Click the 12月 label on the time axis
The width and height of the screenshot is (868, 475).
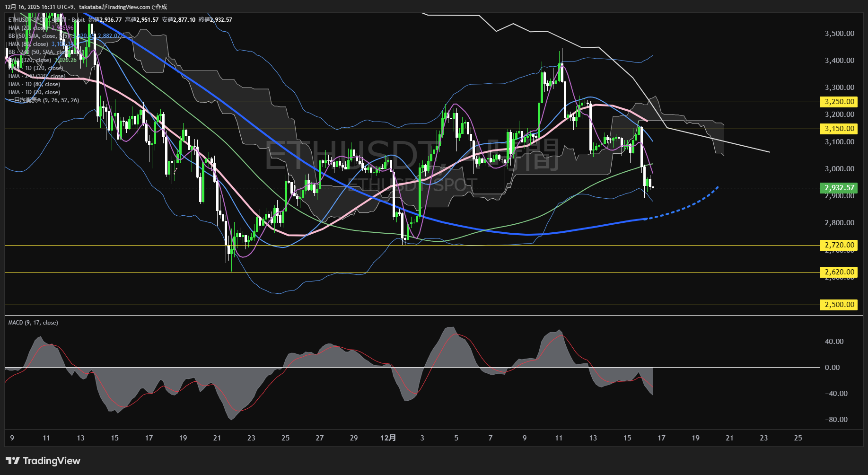click(388, 438)
